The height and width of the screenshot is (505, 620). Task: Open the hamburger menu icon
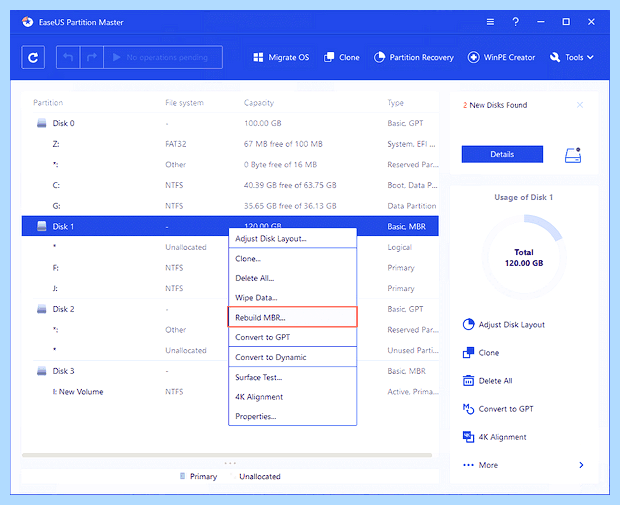click(490, 22)
